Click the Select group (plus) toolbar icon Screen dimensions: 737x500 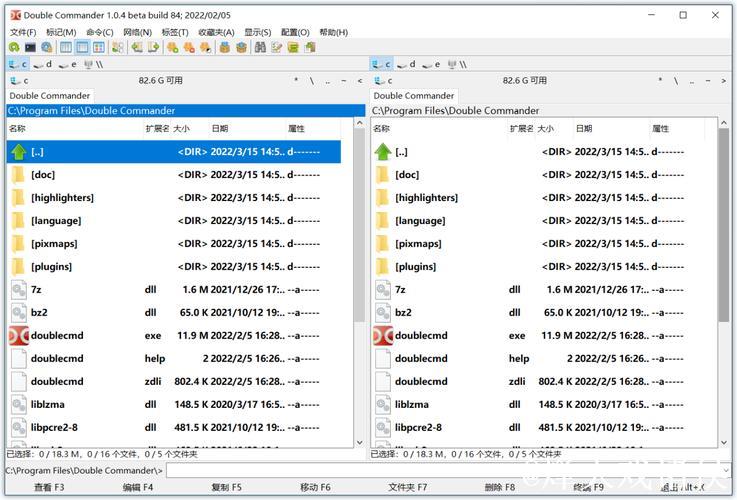coord(173,47)
